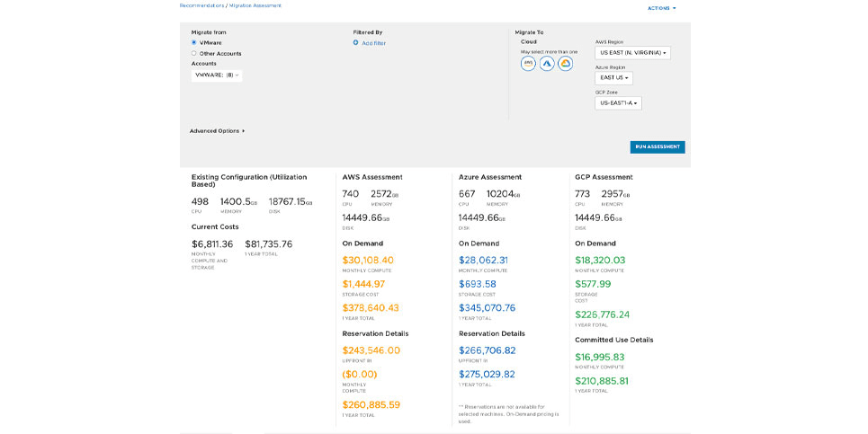
Task: Click the AWS on-demand 1 year total $378,640.43
Action: [371, 308]
